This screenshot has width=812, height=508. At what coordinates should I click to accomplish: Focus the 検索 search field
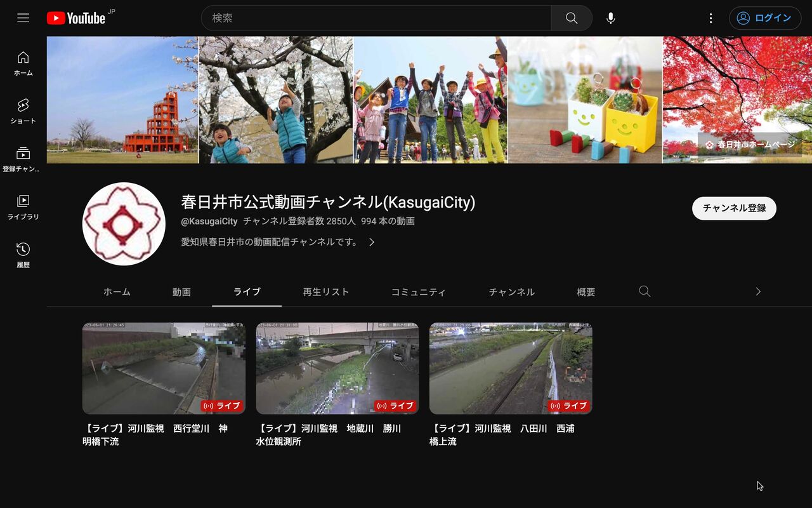pyautogui.click(x=376, y=18)
